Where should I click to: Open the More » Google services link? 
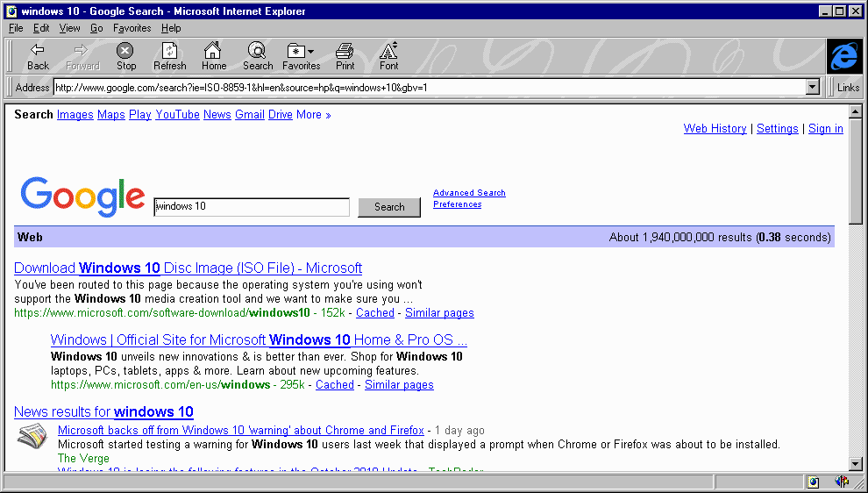tap(313, 115)
